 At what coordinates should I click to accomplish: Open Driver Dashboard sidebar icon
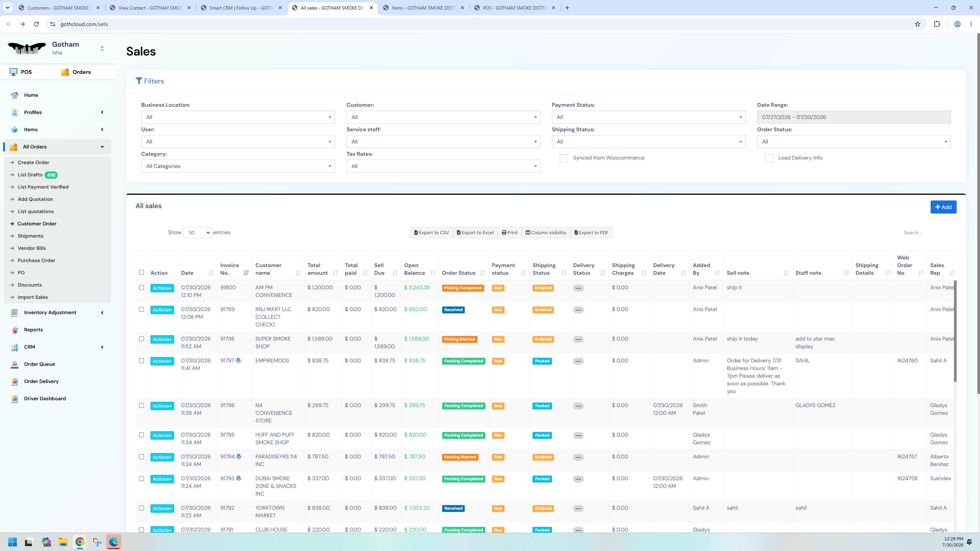coord(15,399)
